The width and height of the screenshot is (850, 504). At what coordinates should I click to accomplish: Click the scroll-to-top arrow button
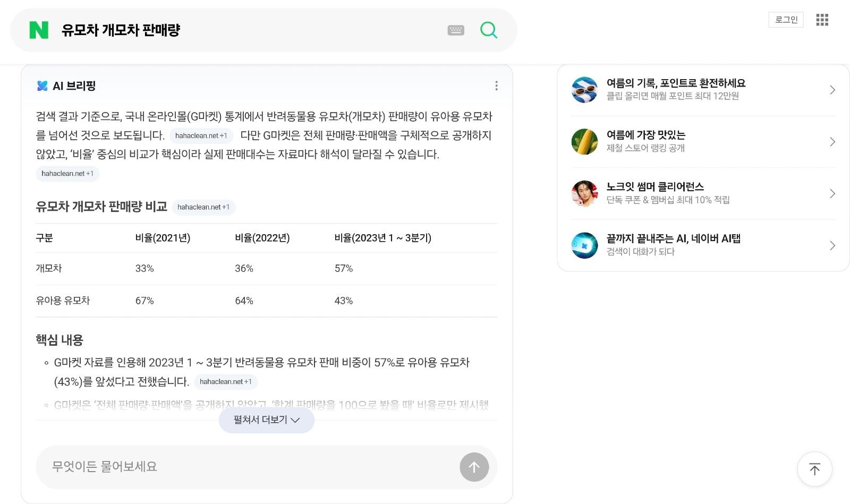[814, 469]
